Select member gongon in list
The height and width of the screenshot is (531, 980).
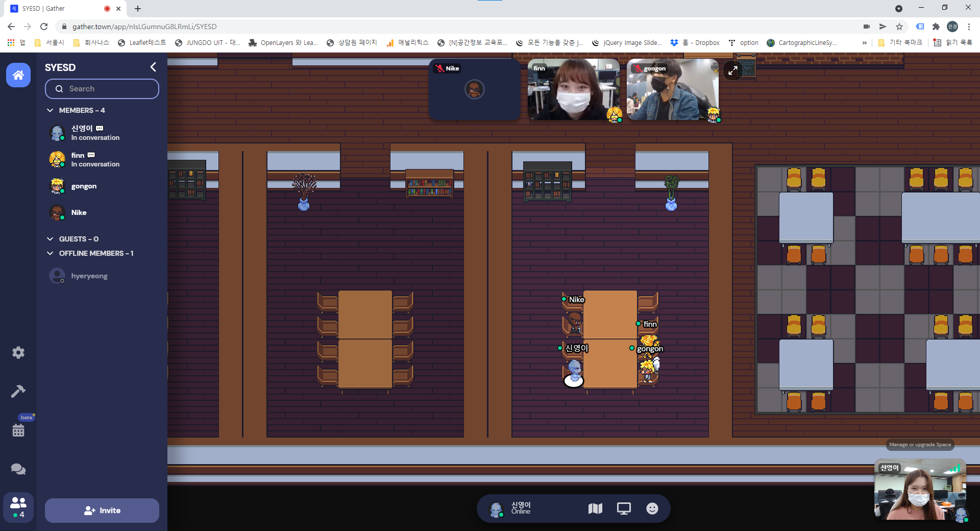102,186
